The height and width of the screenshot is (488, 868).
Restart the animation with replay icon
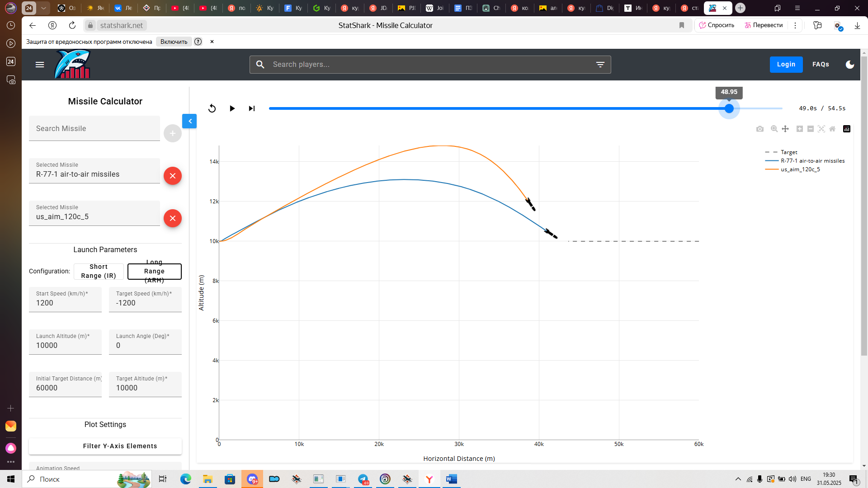coord(212,108)
